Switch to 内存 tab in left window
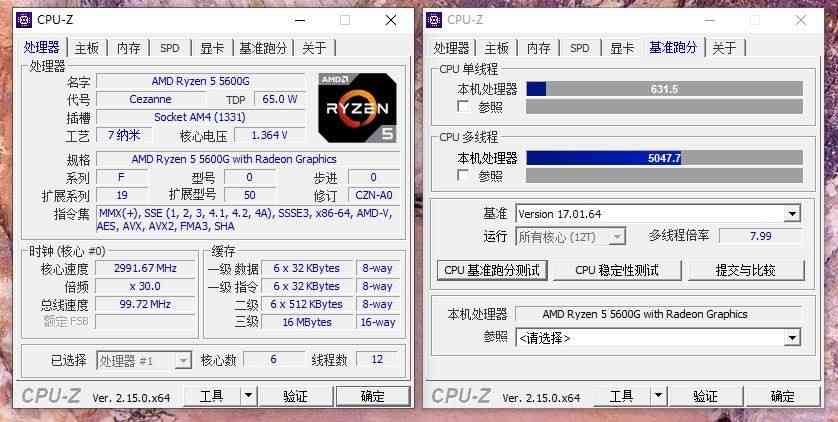Screen dimensions: 838x422 coord(128,48)
